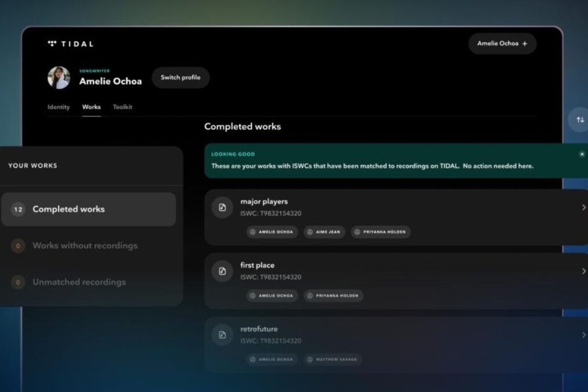Click the document icon for retrofuture
The image size is (588, 392).
(222, 335)
